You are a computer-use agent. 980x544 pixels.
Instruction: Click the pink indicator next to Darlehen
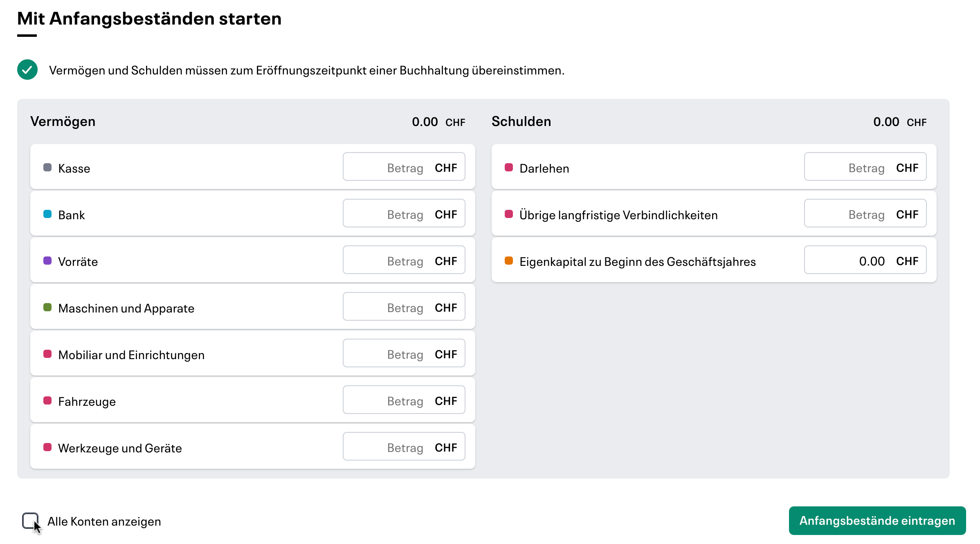[509, 167]
